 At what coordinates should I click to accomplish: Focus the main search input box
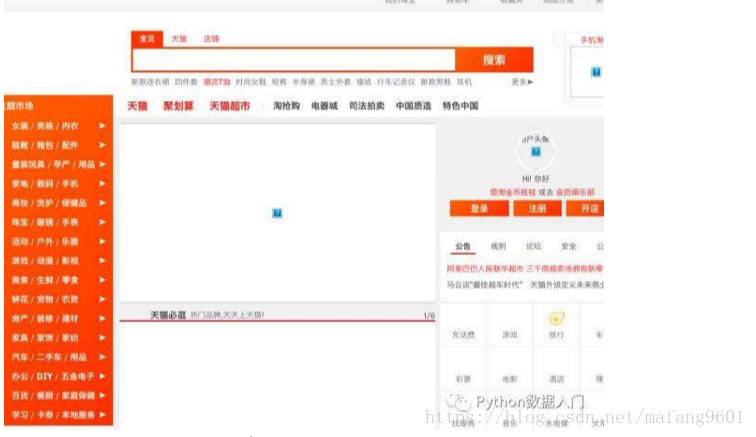[294, 60]
